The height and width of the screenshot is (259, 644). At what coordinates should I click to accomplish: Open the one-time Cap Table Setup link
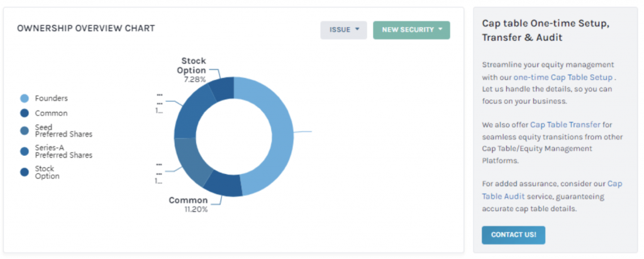563,77
